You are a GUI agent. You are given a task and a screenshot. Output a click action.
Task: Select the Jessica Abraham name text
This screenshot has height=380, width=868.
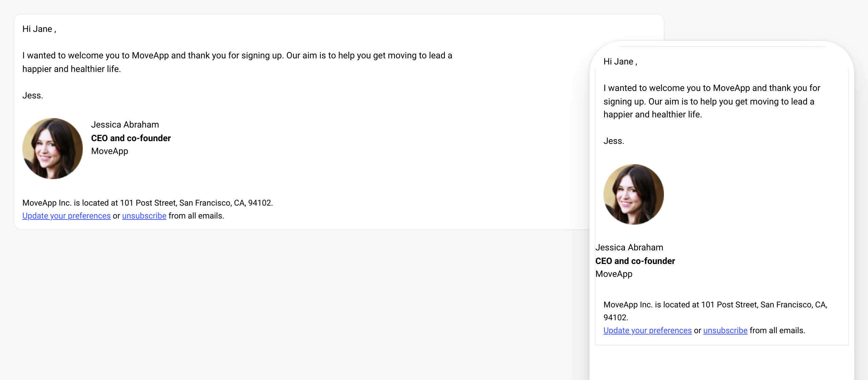[125, 125]
